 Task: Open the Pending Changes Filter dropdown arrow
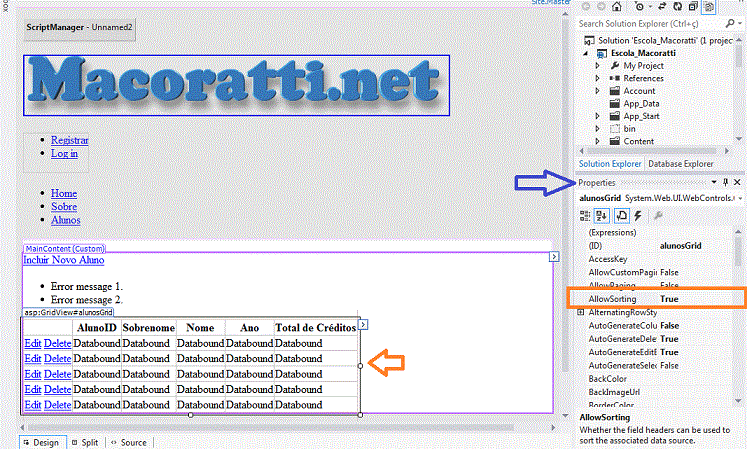tap(650, 7)
